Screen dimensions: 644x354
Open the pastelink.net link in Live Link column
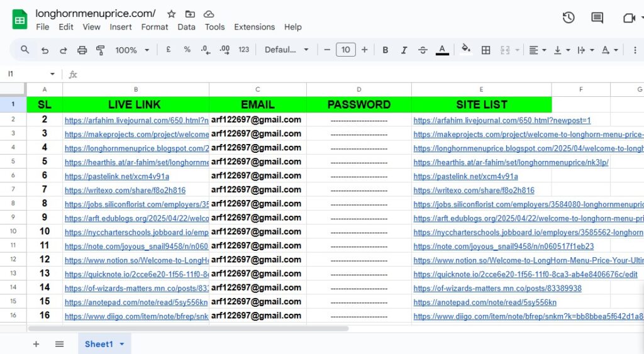coord(116,177)
